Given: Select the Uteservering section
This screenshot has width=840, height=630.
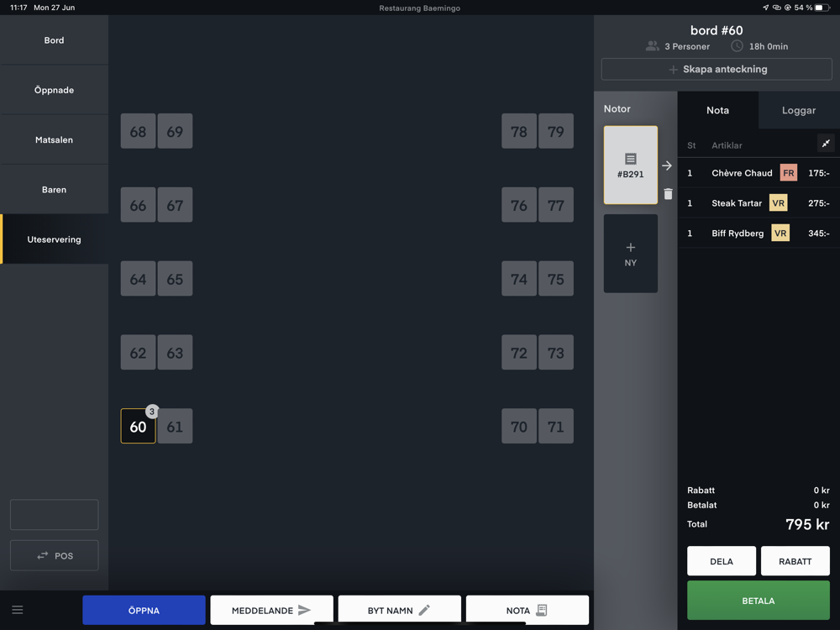Looking at the screenshot, I should click(54, 239).
